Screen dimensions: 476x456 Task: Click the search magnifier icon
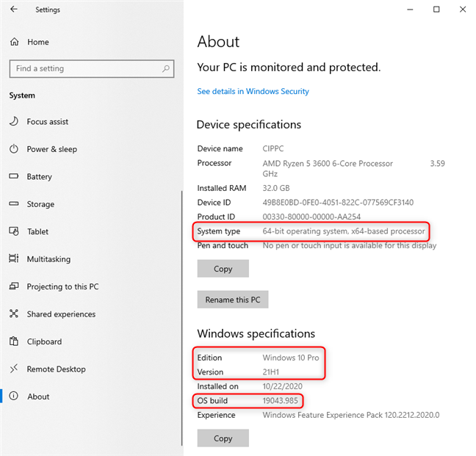[x=165, y=68]
